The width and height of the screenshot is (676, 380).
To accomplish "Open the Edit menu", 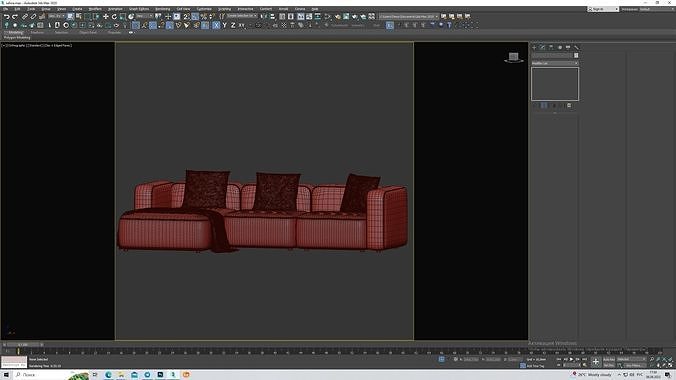I will coord(17,9).
